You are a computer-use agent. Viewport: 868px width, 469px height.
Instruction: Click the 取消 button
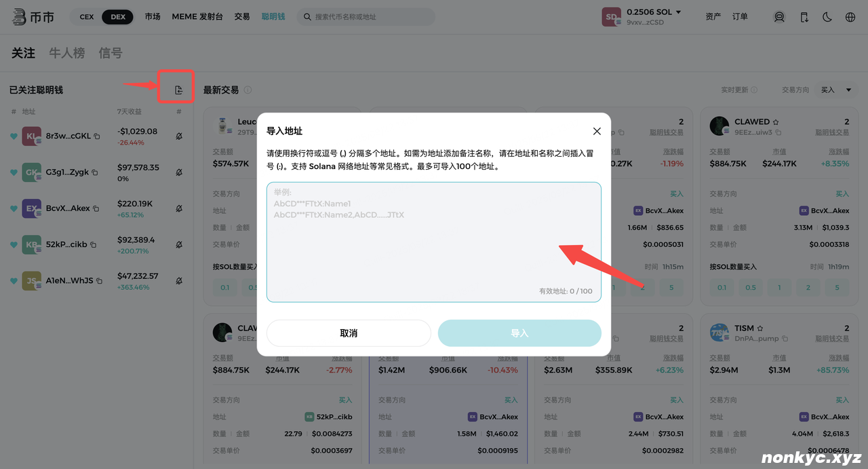pos(349,333)
